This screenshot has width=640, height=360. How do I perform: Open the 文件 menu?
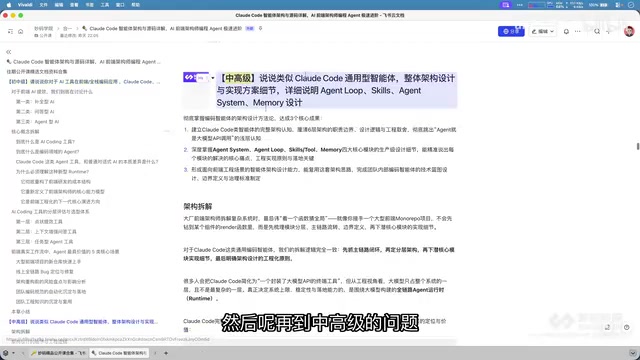tap(44, 5)
